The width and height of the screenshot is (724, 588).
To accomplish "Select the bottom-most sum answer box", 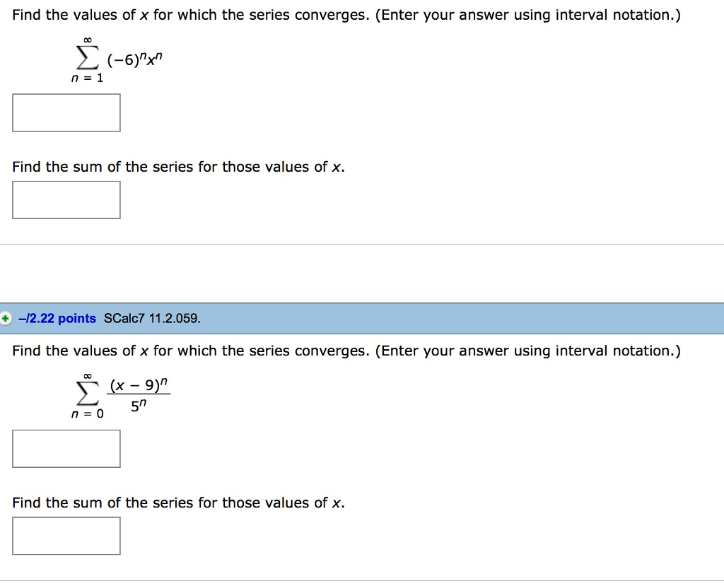I will click(x=66, y=536).
